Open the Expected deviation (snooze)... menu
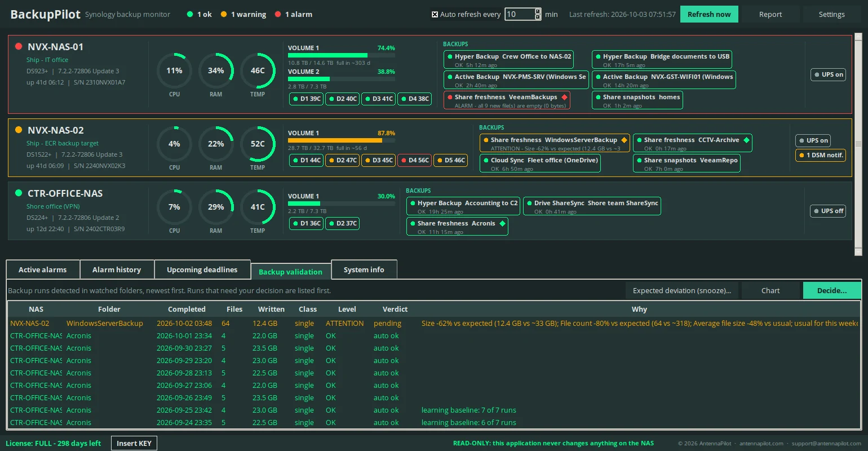This screenshot has height=451, width=868. 682,291
